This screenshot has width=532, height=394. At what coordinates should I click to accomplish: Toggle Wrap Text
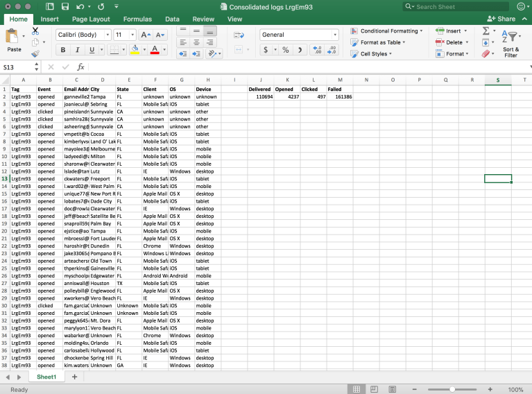click(x=239, y=35)
